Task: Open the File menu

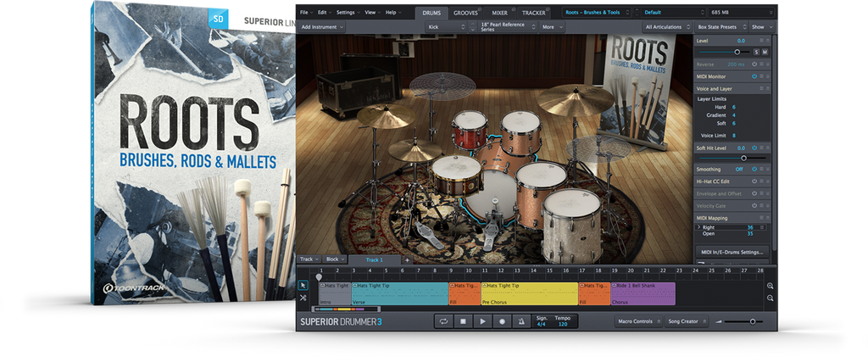Action: pyautogui.click(x=306, y=12)
